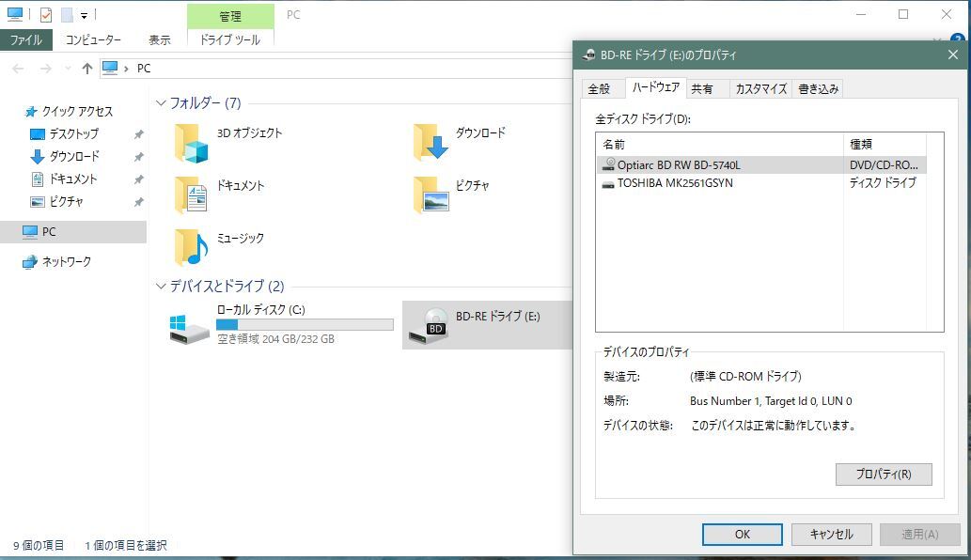Select the ハードウェア tab in properties
The image size is (971, 560).
click(656, 87)
